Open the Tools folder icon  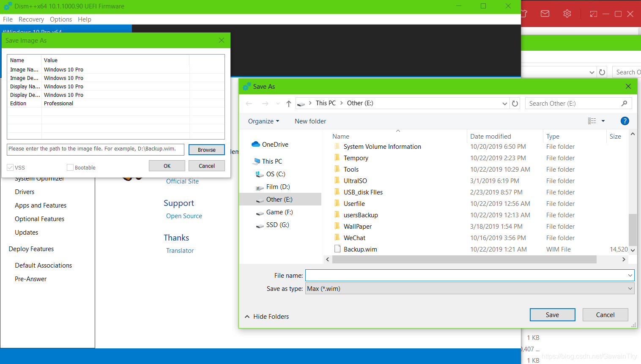337,169
